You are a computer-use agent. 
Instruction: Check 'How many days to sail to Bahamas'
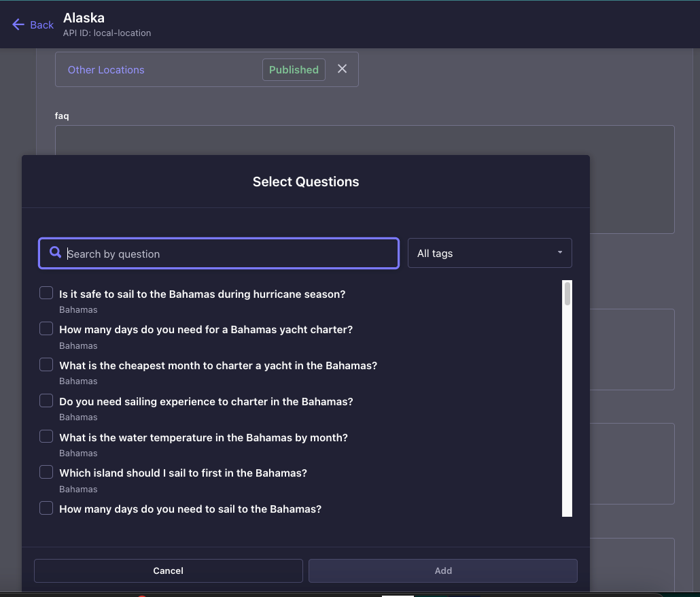(46, 508)
